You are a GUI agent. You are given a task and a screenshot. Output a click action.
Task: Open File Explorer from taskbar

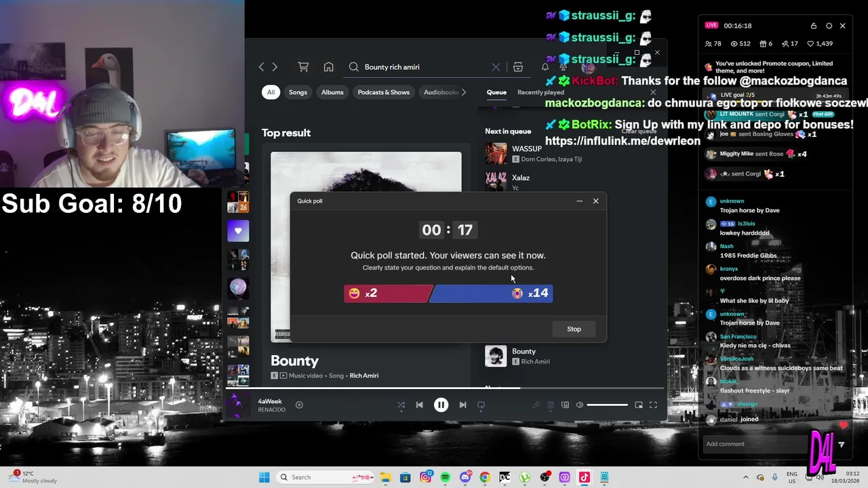[385, 477]
